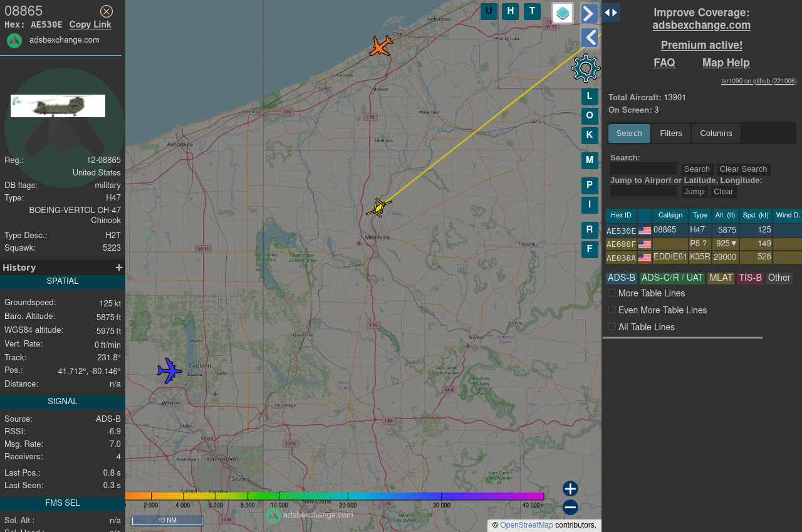The width and height of the screenshot is (802, 532).
Task: Toggle the ADS-B source legend filter
Action: click(622, 278)
